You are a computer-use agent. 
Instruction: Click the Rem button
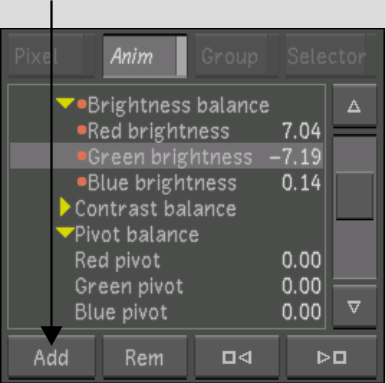tap(144, 357)
